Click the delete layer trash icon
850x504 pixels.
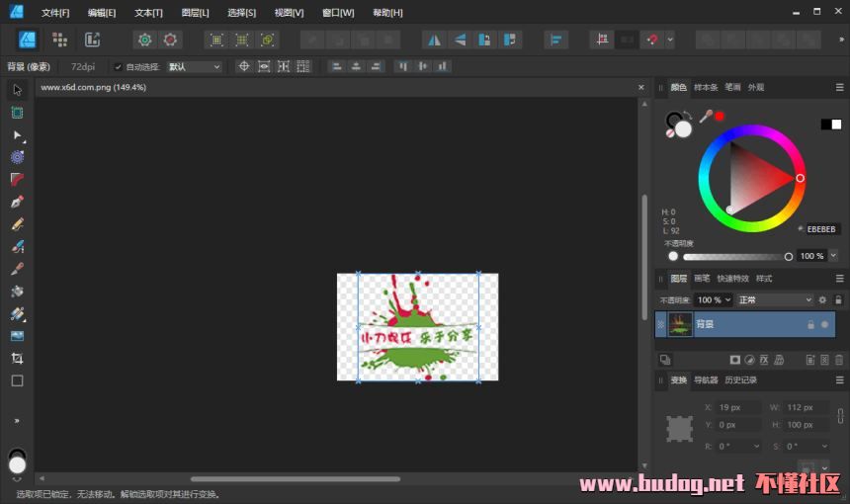[838, 359]
